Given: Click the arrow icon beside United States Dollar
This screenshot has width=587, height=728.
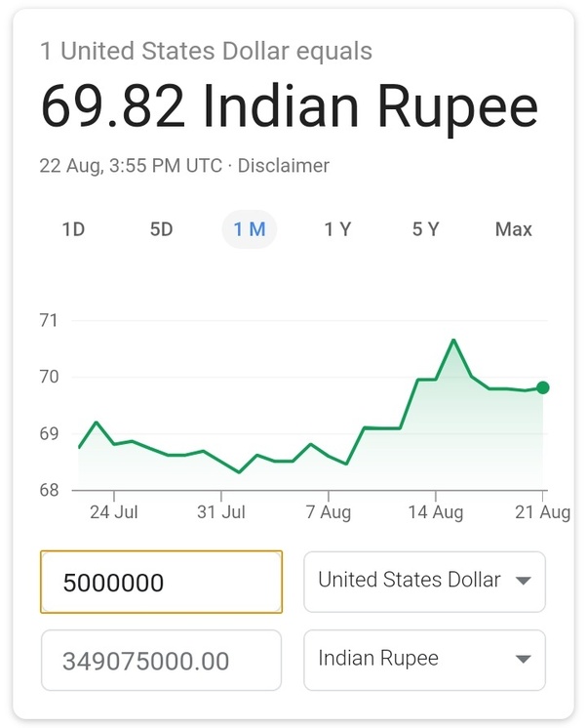Looking at the screenshot, I should pos(523,581).
